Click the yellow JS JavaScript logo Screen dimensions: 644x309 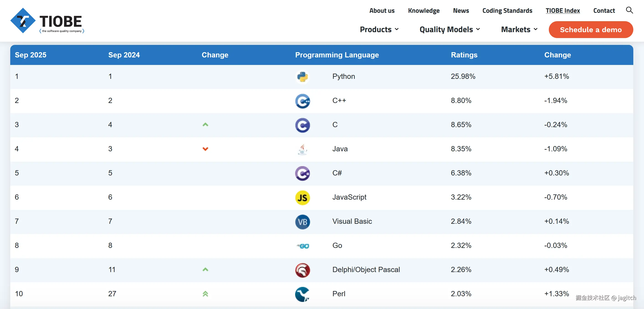click(x=302, y=197)
